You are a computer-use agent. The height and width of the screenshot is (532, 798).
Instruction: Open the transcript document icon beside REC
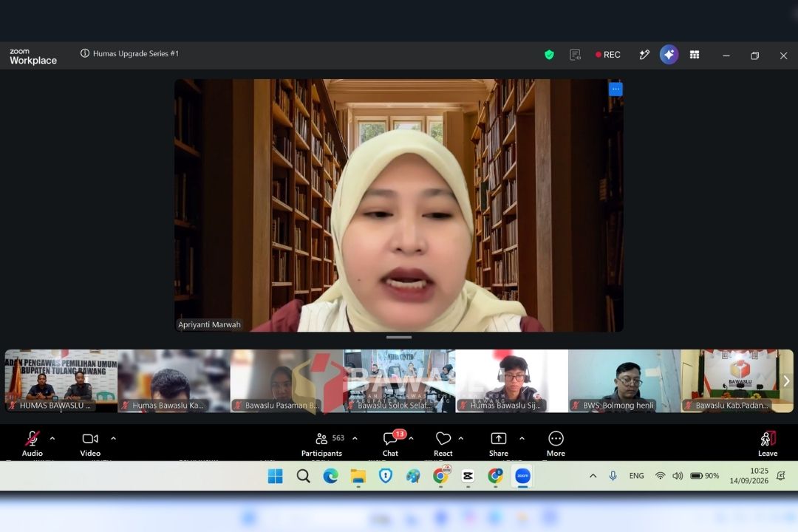point(575,55)
